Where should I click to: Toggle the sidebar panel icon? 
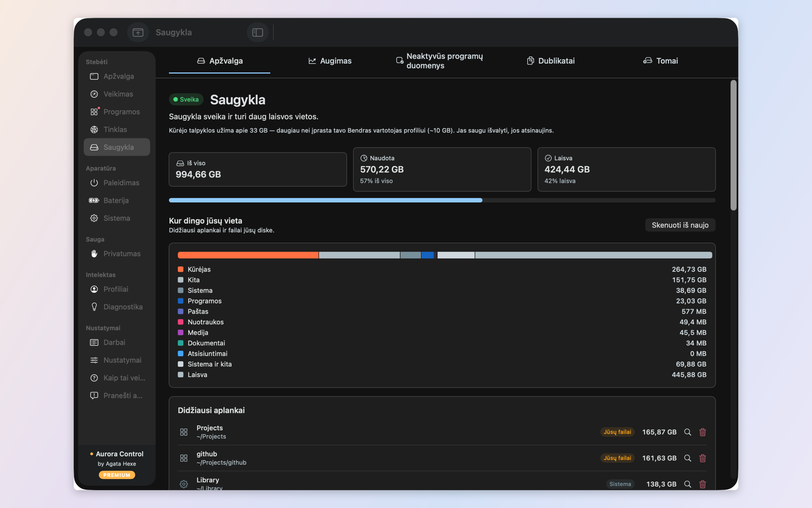(x=257, y=32)
